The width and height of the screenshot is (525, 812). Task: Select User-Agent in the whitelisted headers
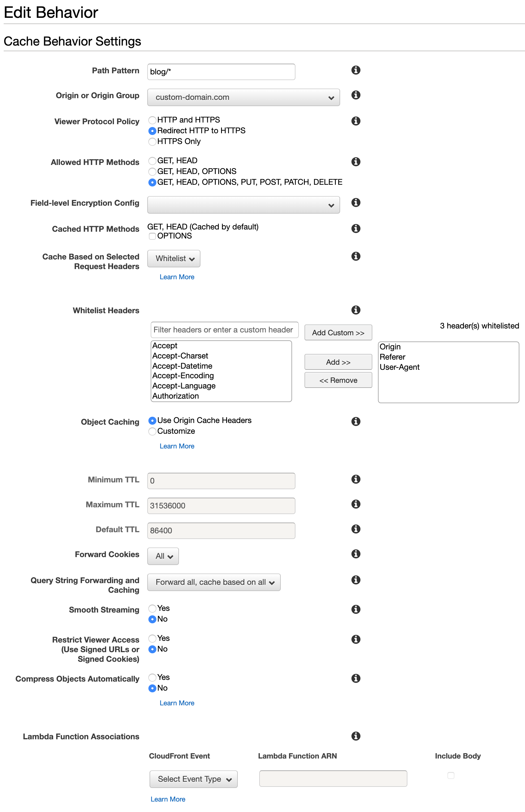(399, 367)
